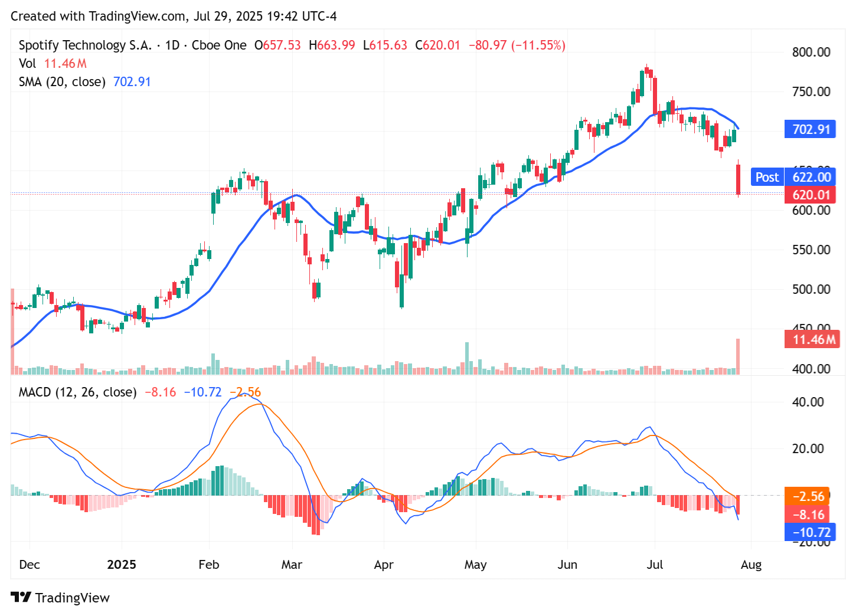Select the 2025 label on the time axis
The width and height of the screenshot is (856, 616).
tap(122, 565)
